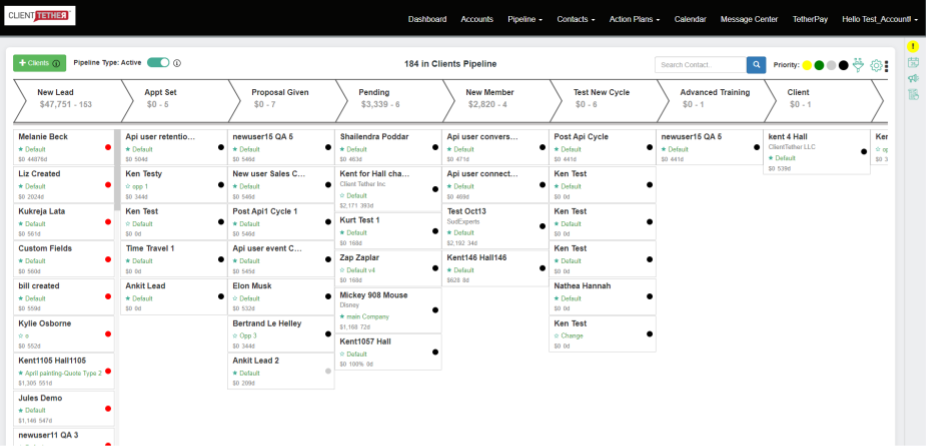927x448 pixels.
Task: Click the megaphone announcements sidebar icon
Action: [913, 78]
